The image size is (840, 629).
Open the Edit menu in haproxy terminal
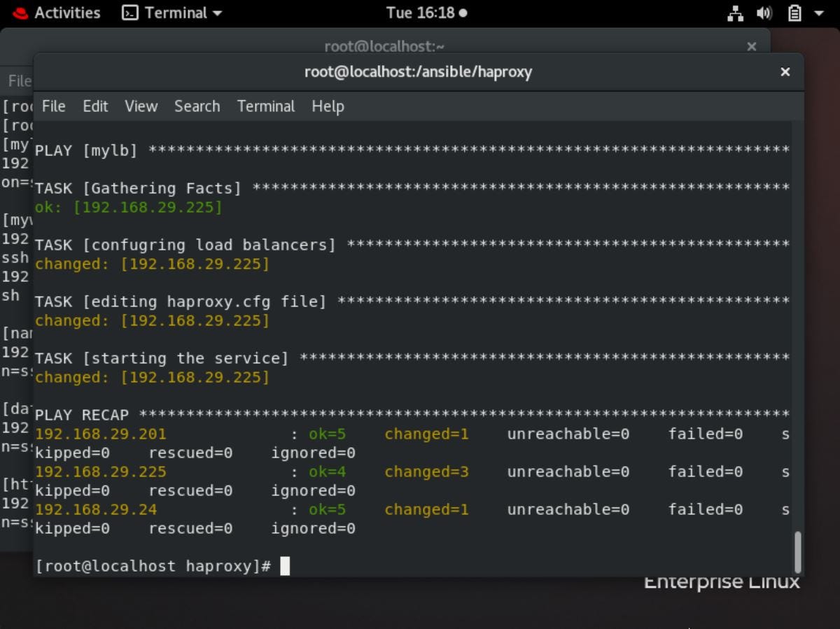[95, 106]
